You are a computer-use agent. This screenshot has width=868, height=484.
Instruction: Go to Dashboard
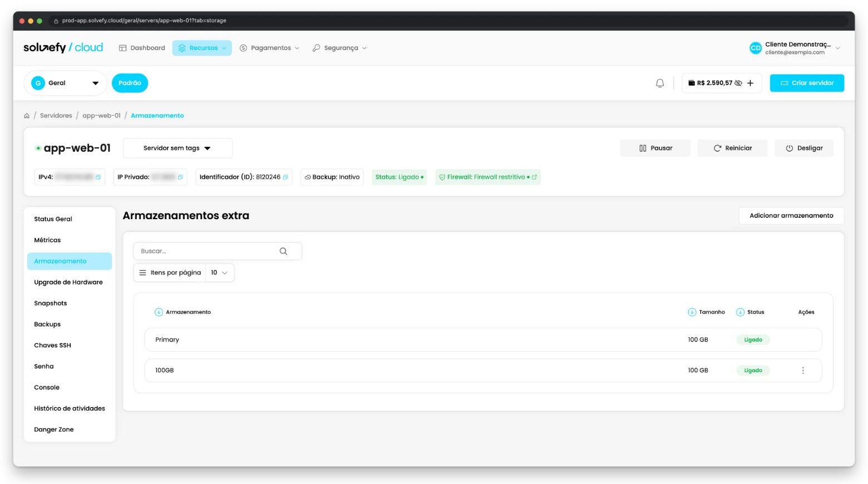pos(142,48)
